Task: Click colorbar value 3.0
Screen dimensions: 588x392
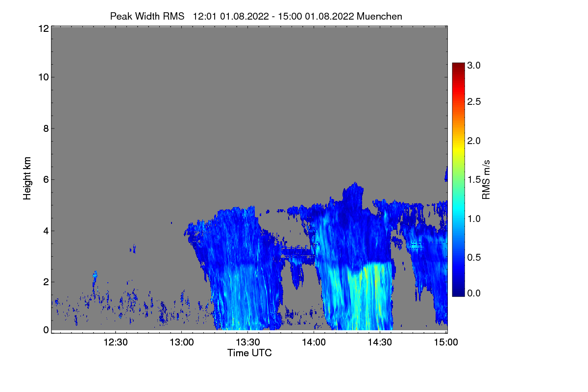Action: point(474,65)
